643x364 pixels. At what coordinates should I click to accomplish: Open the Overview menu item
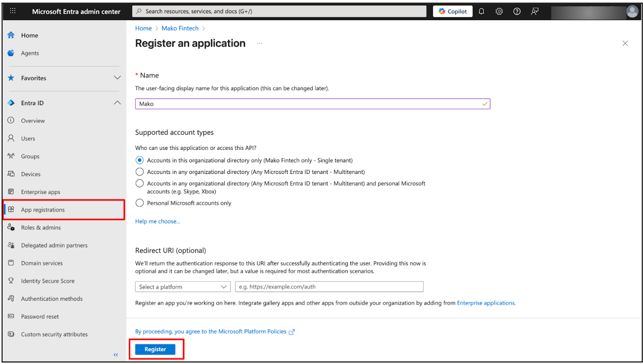coord(33,121)
